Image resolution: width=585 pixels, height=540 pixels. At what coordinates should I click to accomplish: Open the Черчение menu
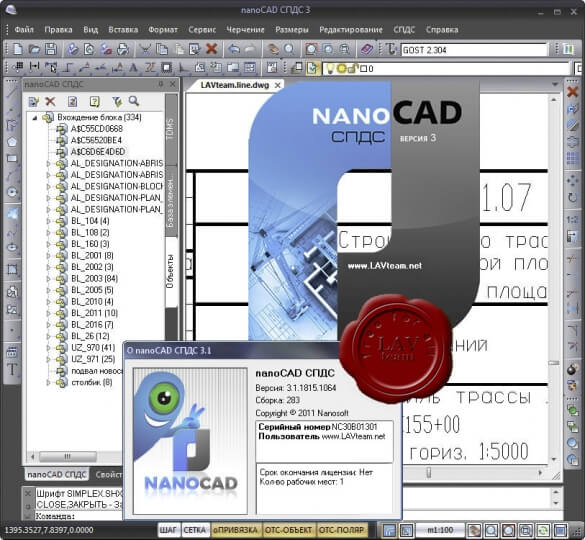pos(245,29)
